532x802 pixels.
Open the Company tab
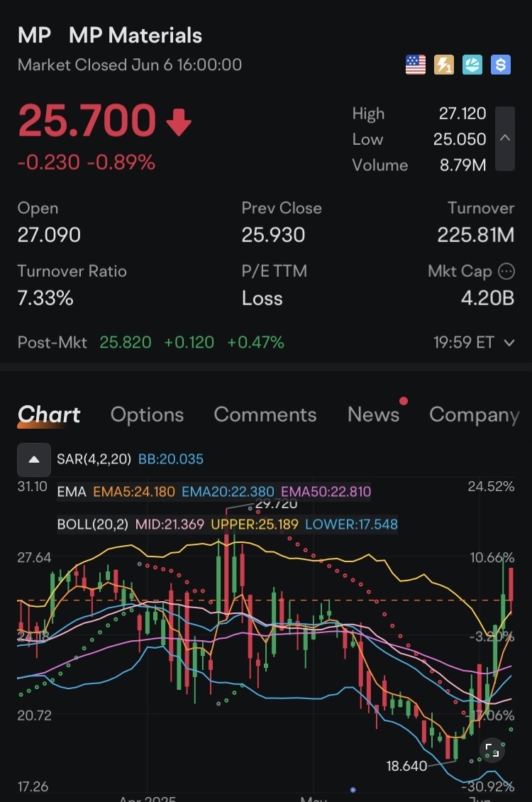tap(474, 414)
